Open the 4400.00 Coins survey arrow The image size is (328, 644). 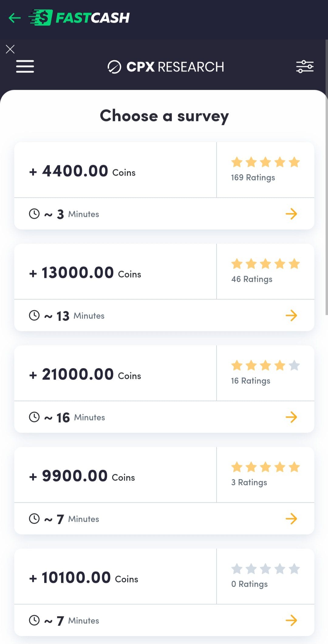pos(291,214)
